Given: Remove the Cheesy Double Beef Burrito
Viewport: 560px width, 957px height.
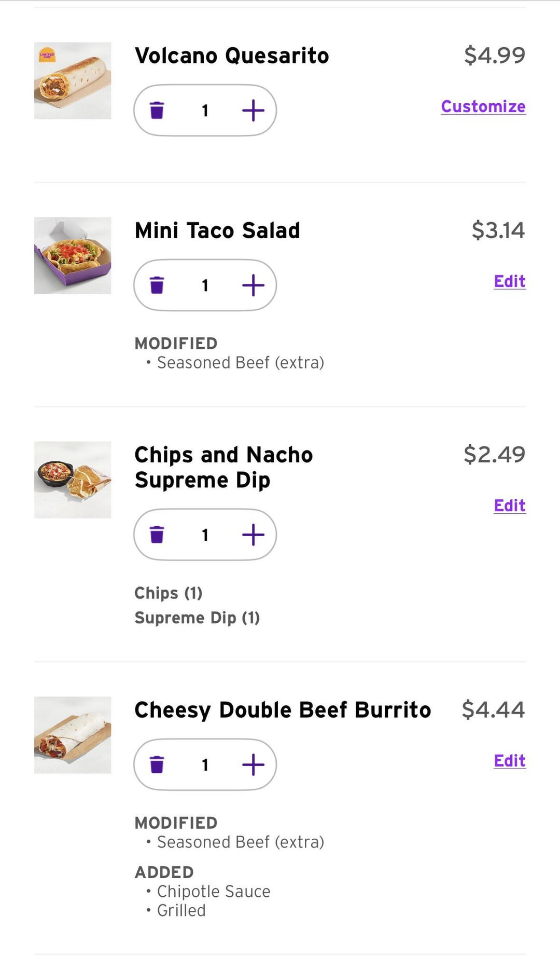Looking at the screenshot, I should [157, 764].
